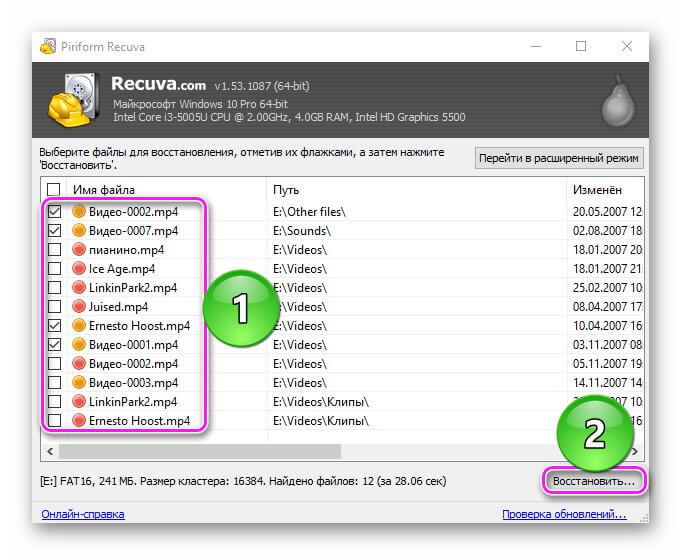Check LinkinPark2.mp4 checkbox in E:\Videos\Клипы\

54,401
